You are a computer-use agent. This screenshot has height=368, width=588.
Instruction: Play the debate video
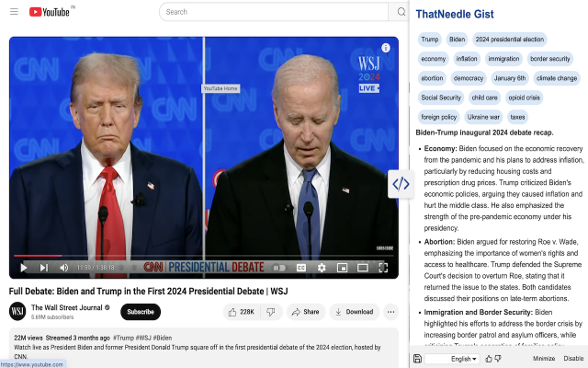[24, 268]
